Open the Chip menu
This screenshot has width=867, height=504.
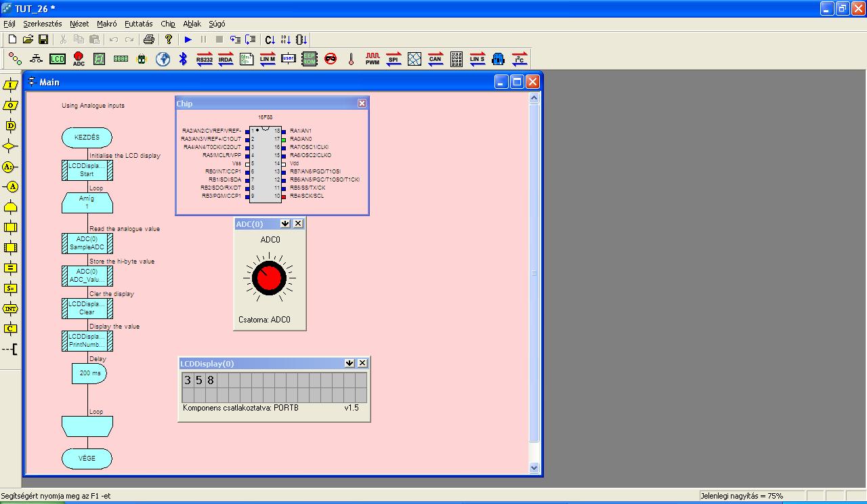(x=168, y=24)
